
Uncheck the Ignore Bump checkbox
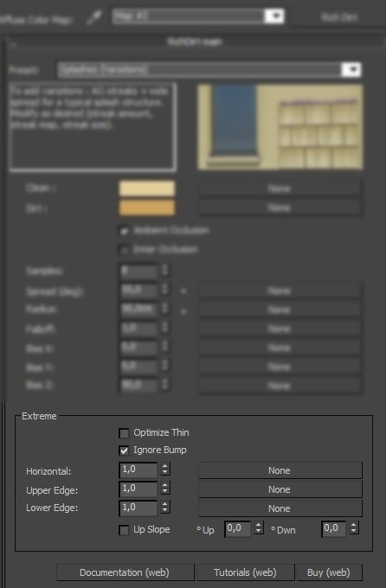click(124, 451)
